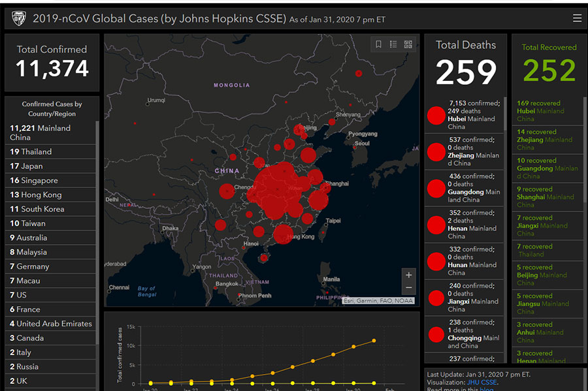Viewport: 588px width, 391px height.
Task: Select 2 Italy in country list
Action: coord(50,352)
